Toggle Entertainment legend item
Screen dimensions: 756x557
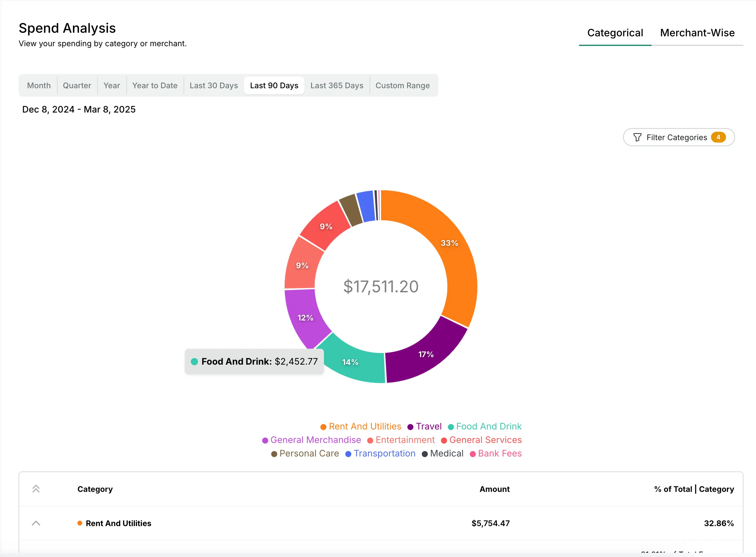point(401,440)
